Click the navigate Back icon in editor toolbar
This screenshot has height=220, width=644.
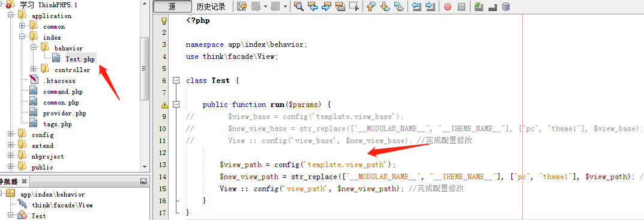(x=256, y=6)
